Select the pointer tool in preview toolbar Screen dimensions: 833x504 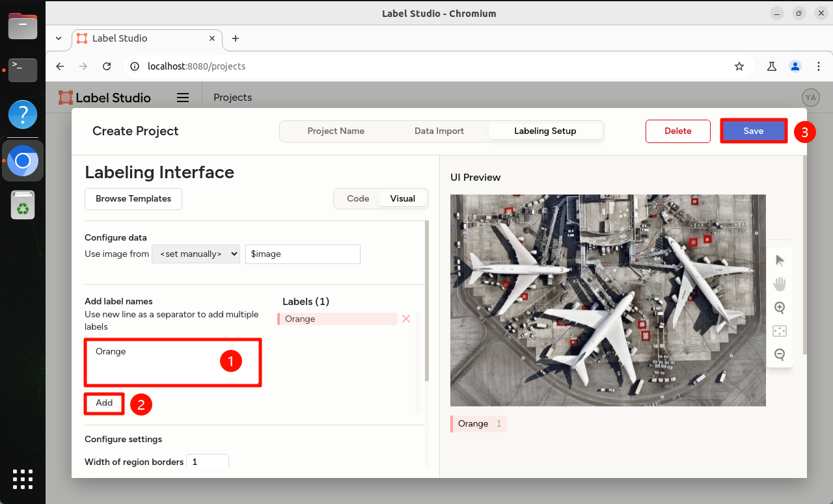point(780,261)
